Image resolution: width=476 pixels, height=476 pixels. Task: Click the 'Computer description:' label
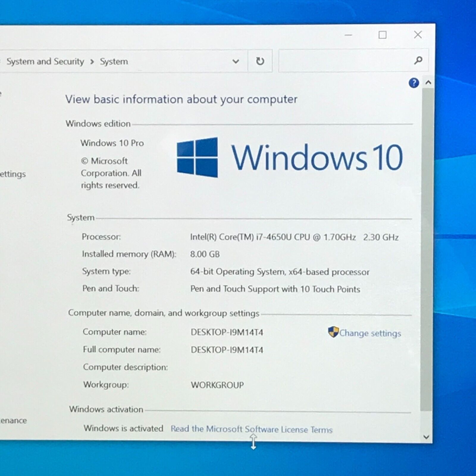[125, 367]
